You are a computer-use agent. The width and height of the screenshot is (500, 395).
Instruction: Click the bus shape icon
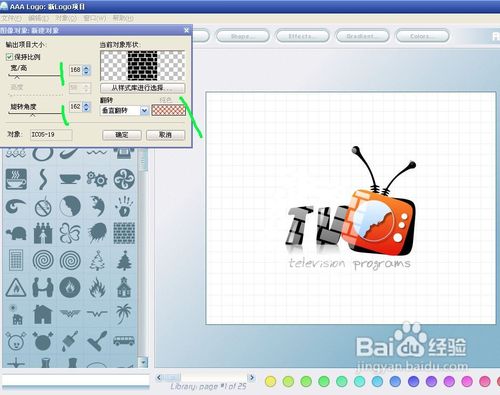pyautogui.click(x=124, y=341)
